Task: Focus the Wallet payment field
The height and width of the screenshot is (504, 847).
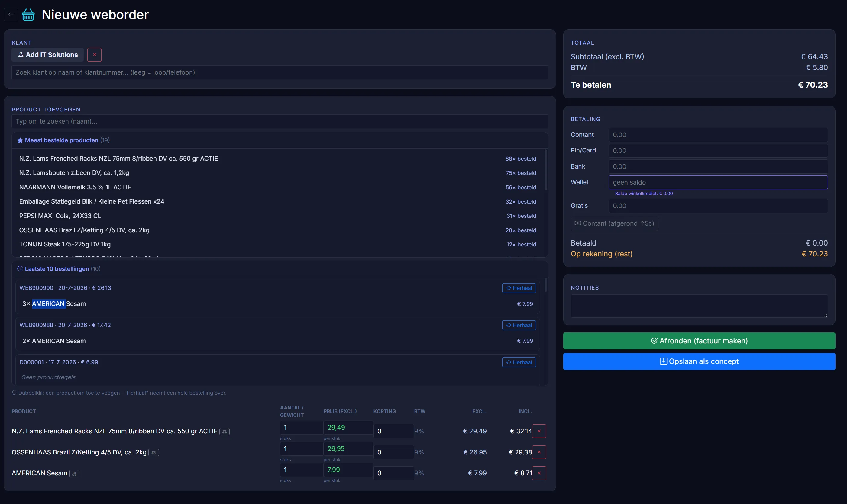Action: coord(718,182)
